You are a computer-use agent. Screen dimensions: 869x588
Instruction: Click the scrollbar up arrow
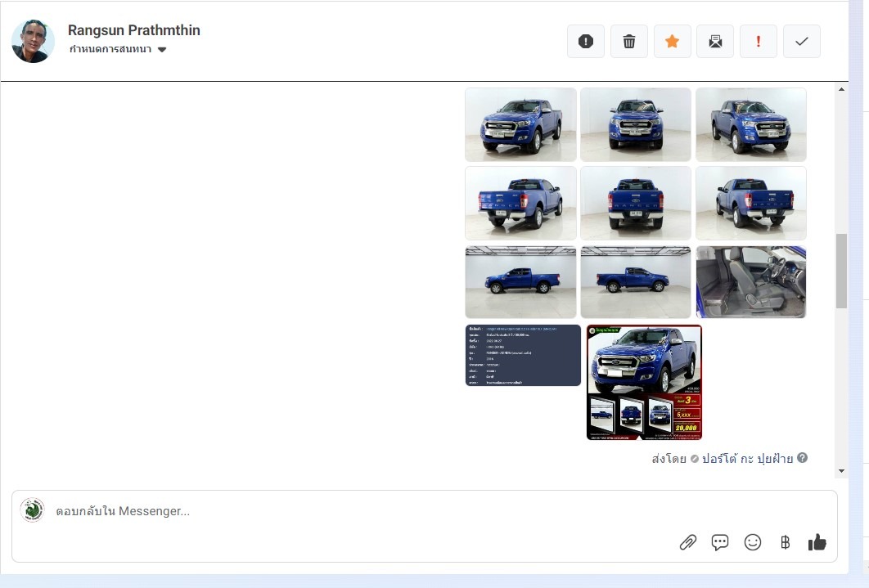[x=841, y=89]
